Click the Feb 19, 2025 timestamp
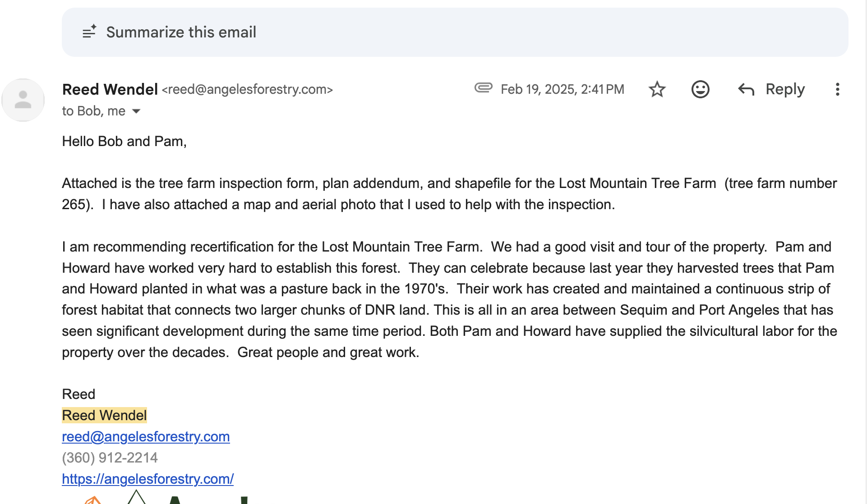Viewport: 867px width, 504px height. coord(562,89)
